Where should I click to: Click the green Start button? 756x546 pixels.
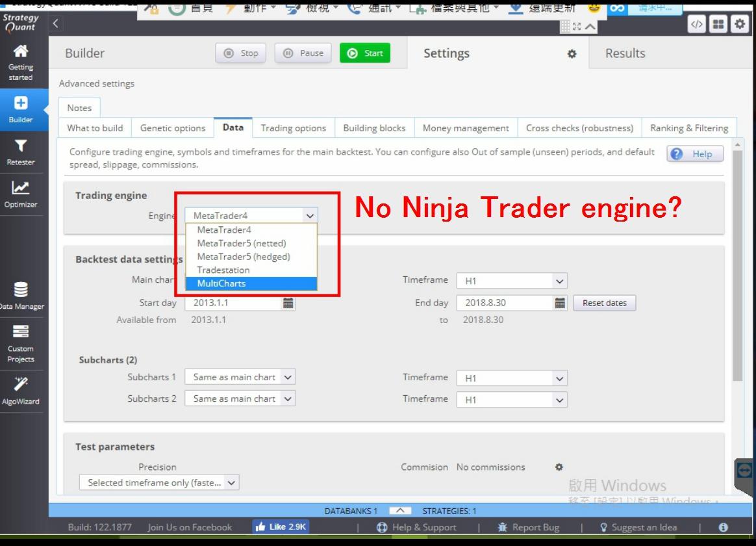click(x=365, y=53)
